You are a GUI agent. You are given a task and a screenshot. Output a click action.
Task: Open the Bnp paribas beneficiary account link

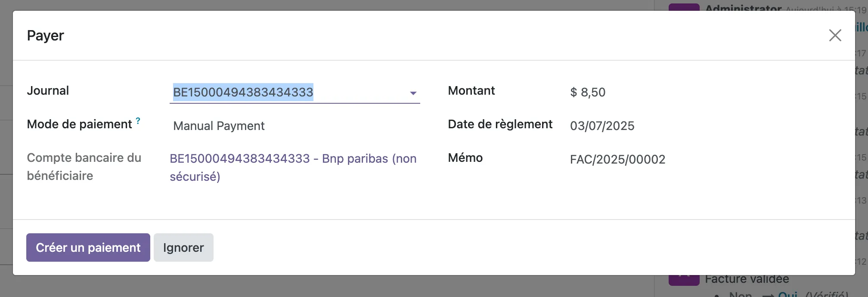coord(293,167)
